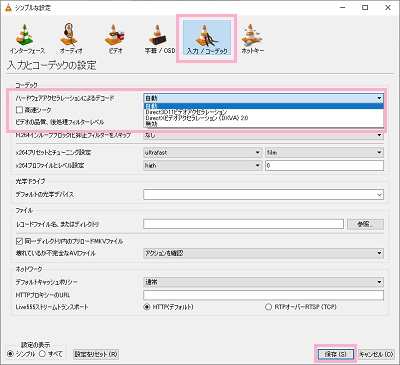The height and width of the screenshot is (365, 400).
Task: Open the default caching policy dropdown
Action: pos(264,282)
